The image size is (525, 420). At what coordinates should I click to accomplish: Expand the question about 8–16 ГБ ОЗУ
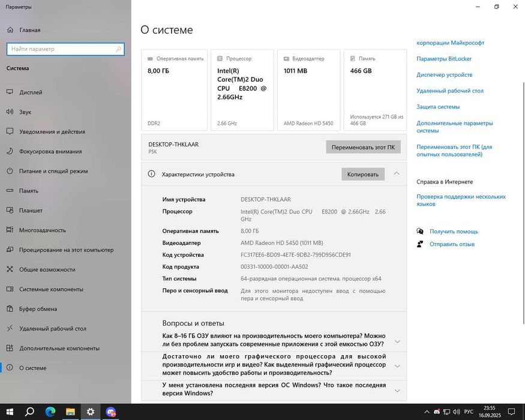[397, 341]
